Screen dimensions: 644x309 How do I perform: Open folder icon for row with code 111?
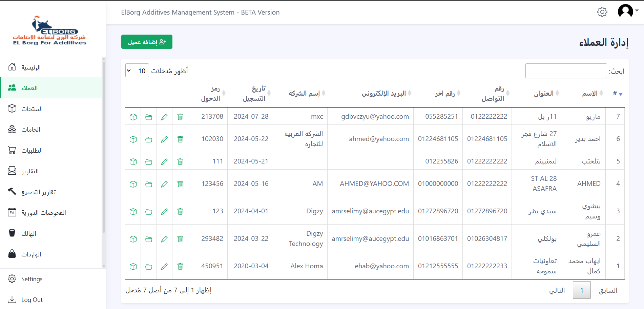coord(149,162)
